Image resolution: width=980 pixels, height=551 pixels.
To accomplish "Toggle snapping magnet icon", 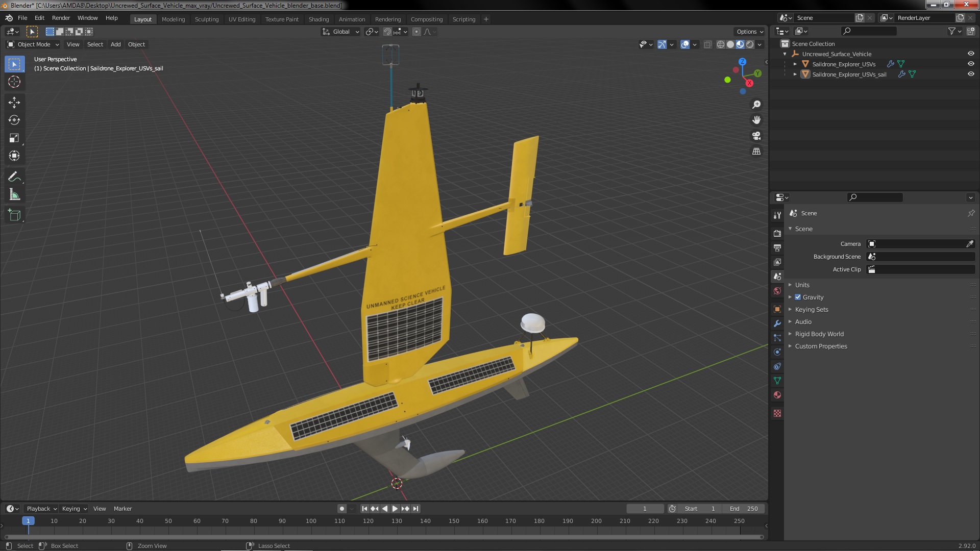I will coord(387,32).
